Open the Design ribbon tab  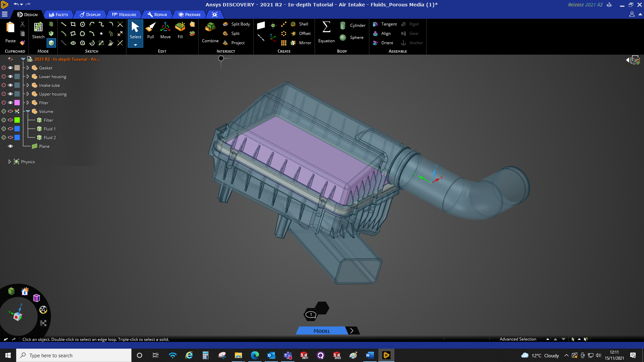[28, 14]
